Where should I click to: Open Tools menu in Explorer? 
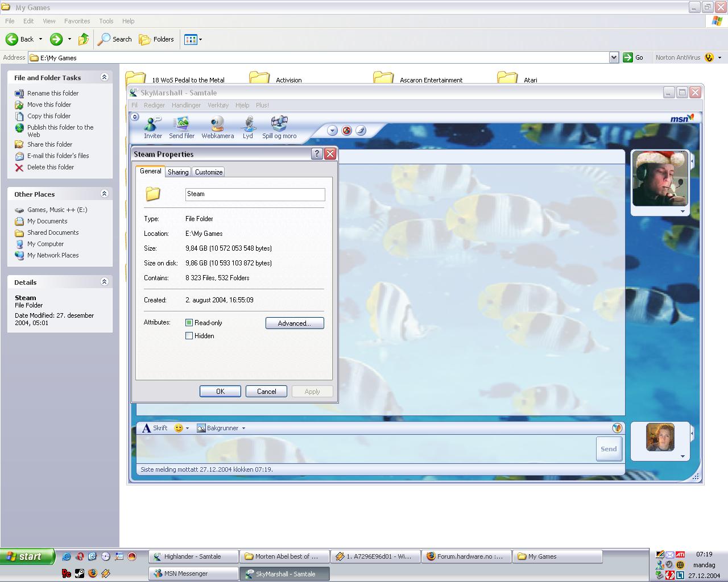point(106,21)
